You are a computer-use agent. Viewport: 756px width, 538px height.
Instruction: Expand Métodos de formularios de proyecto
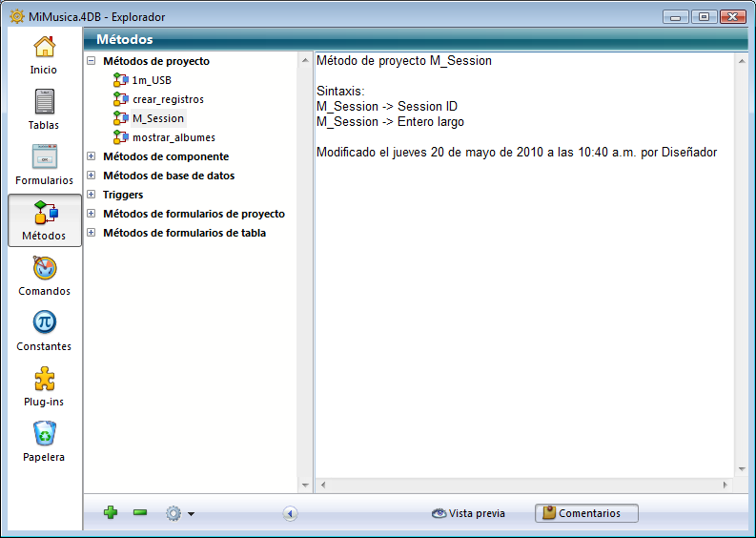click(x=92, y=214)
